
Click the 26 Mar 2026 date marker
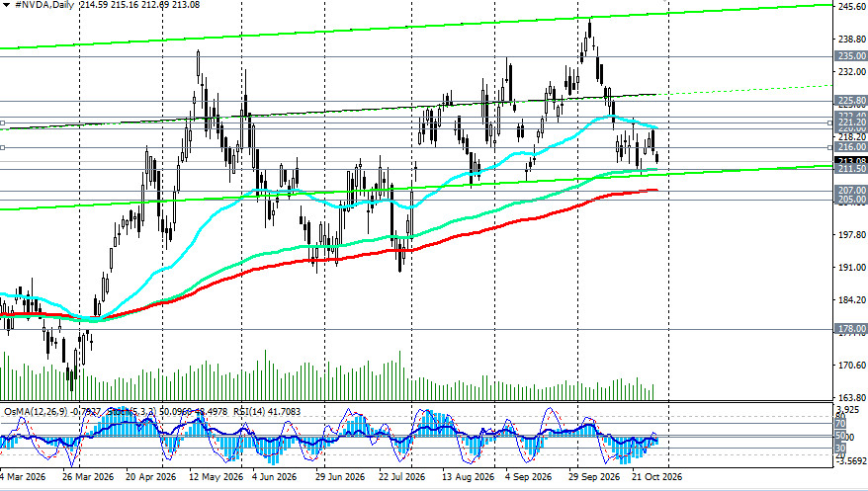[88, 476]
